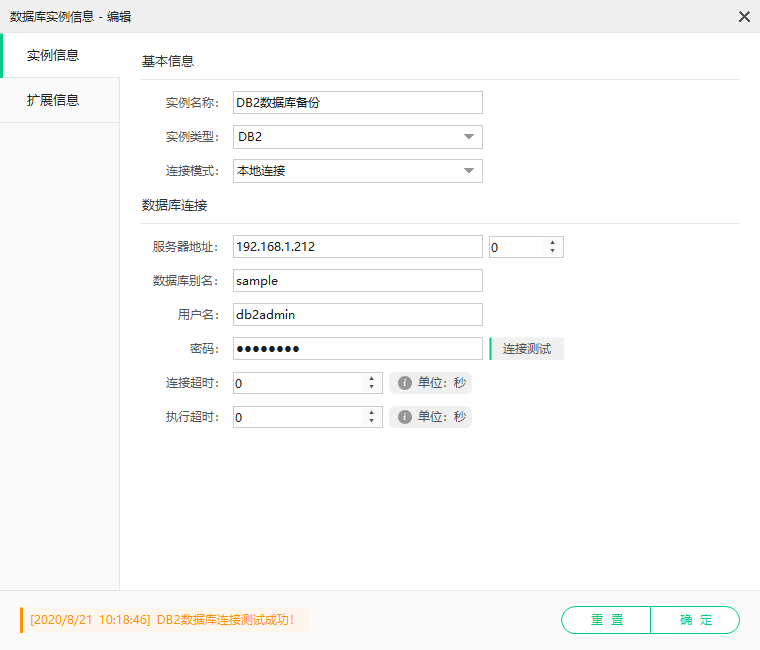This screenshot has height=650, width=760.
Task: Click the info icon beside 连接超时 unit
Action: coord(405,383)
